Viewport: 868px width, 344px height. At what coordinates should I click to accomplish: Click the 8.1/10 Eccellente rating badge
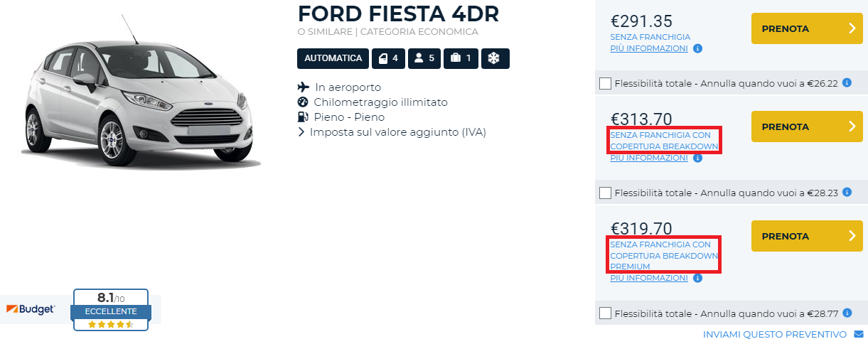tap(109, 309)
